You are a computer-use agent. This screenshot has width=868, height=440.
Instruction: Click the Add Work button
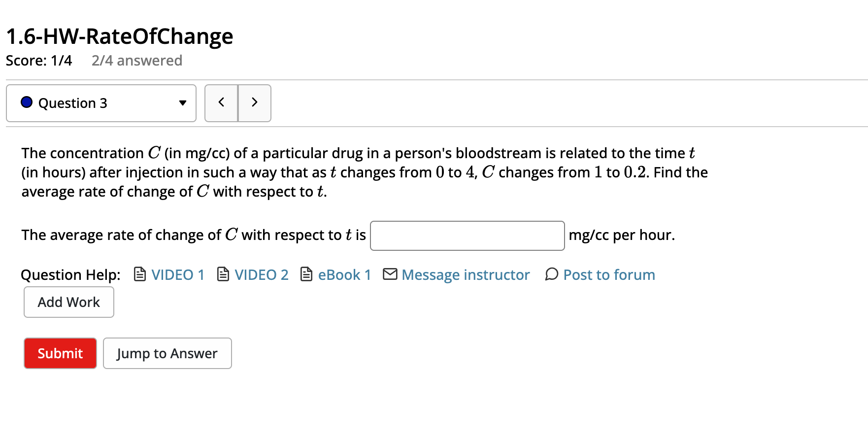coord(69,302)
